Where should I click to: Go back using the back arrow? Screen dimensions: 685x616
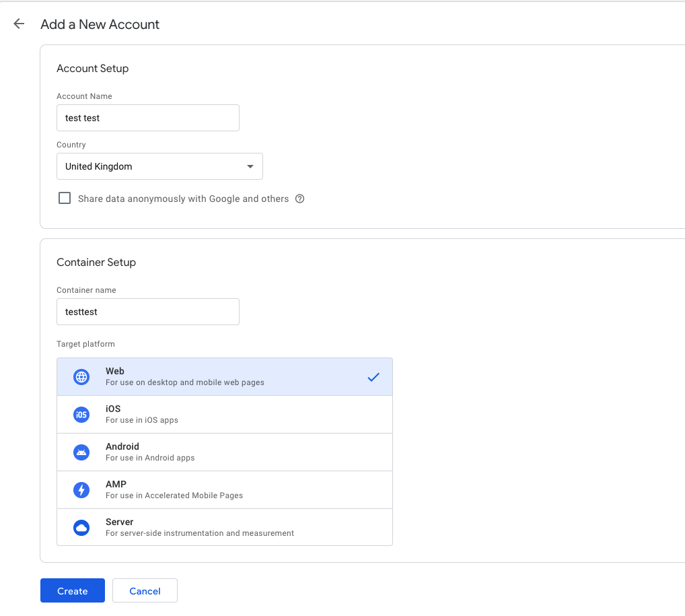[19, 24]
